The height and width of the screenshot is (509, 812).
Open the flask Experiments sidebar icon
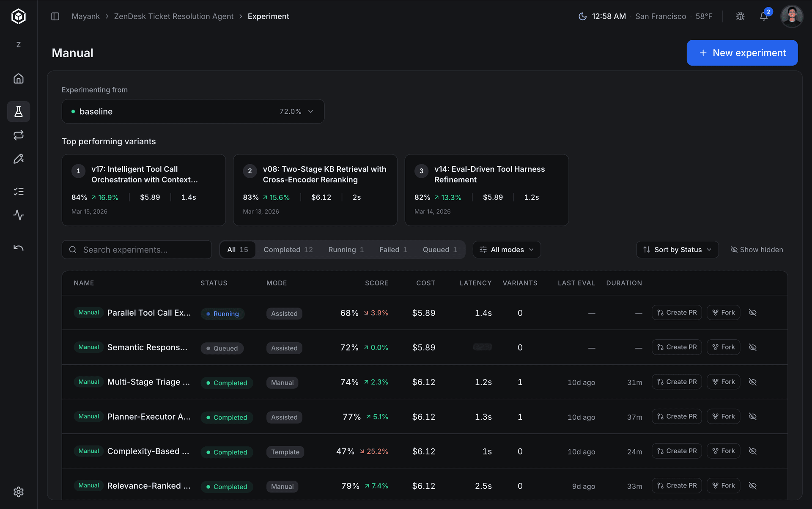(18, 111)
